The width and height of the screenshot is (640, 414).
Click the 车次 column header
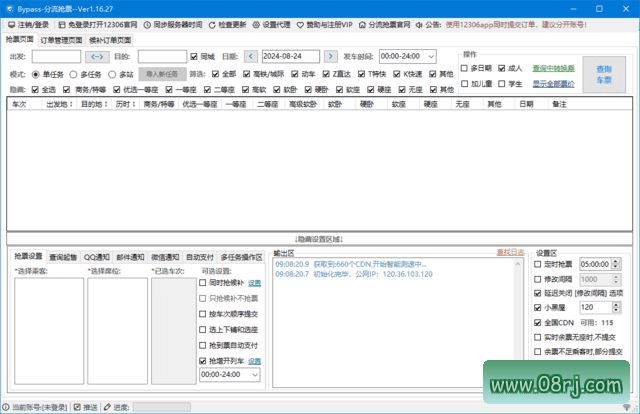(24, 104)
